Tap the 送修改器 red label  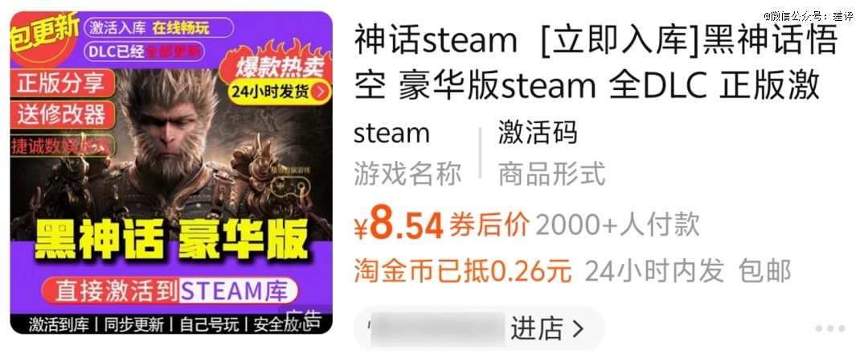click(x=61, y=115)
